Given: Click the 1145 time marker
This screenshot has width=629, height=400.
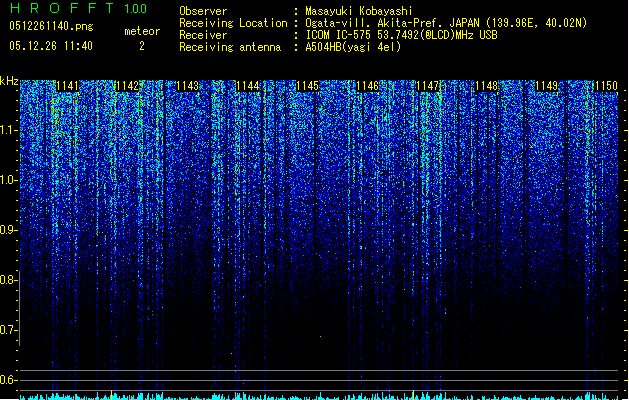Looking at the screenshot, I should (x=307, y=86).
